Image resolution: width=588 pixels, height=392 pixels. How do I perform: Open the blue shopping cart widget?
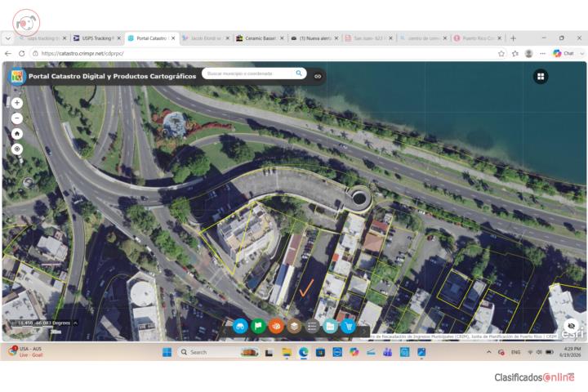(349, 327)
